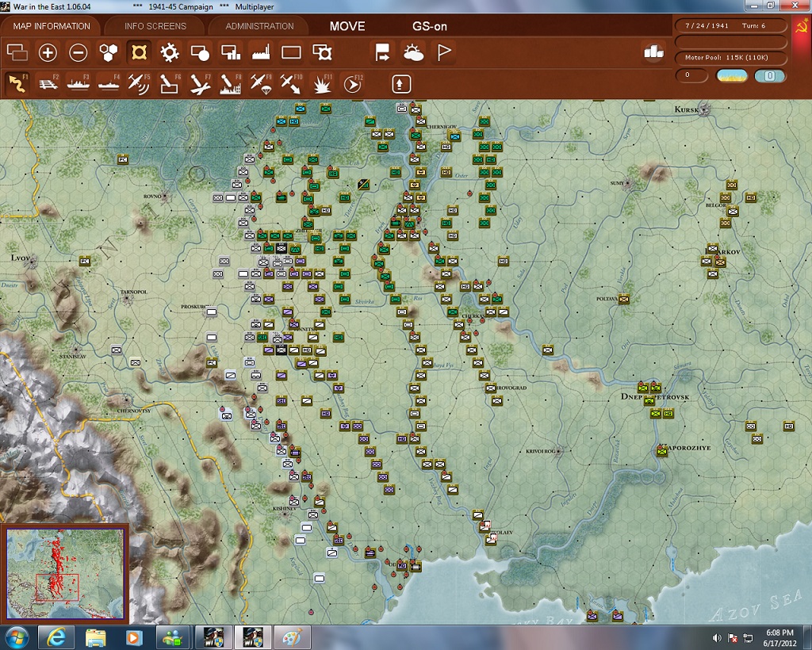Viewport: 812px width, 650px height.
Task: Switch to the MAP INFORMATION tab
Action: tap(52, 26)
